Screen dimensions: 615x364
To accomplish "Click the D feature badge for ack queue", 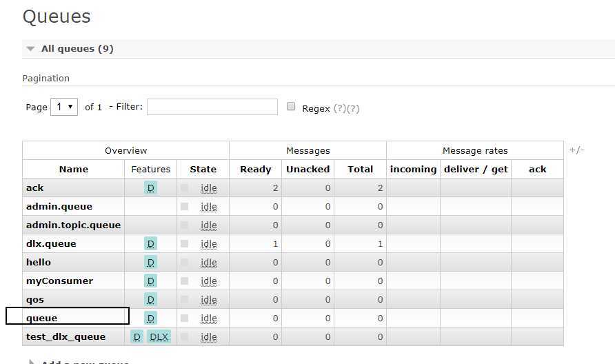I will [x=150, y=188].
